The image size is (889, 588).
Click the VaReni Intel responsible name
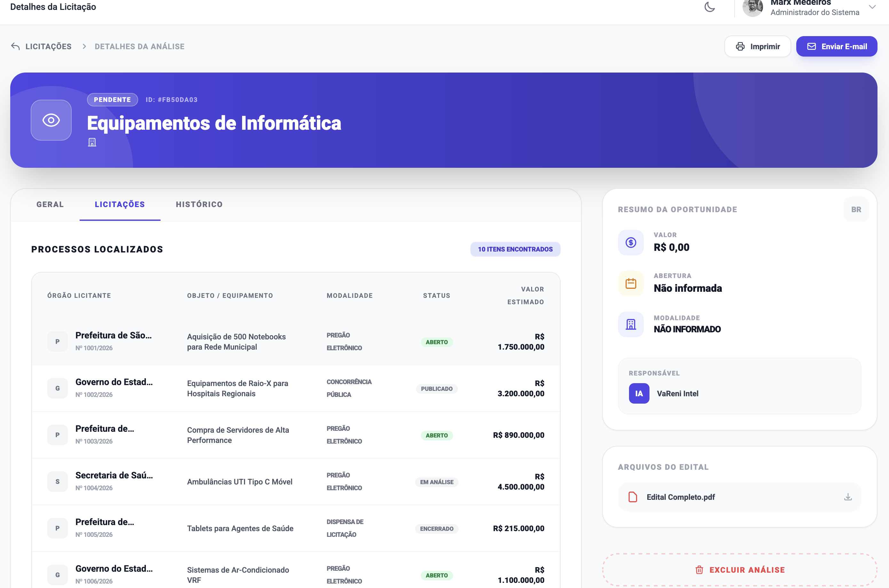pos(677,393)
